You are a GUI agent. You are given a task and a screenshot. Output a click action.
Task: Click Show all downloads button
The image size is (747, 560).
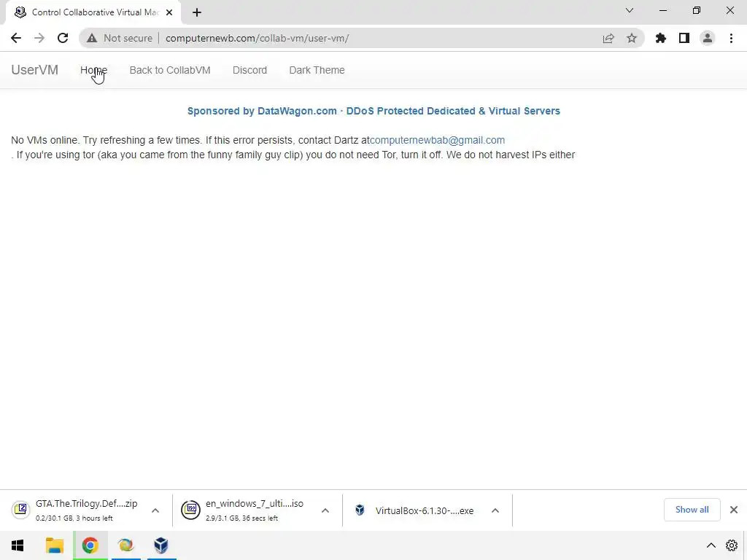[x=692, y=510]
